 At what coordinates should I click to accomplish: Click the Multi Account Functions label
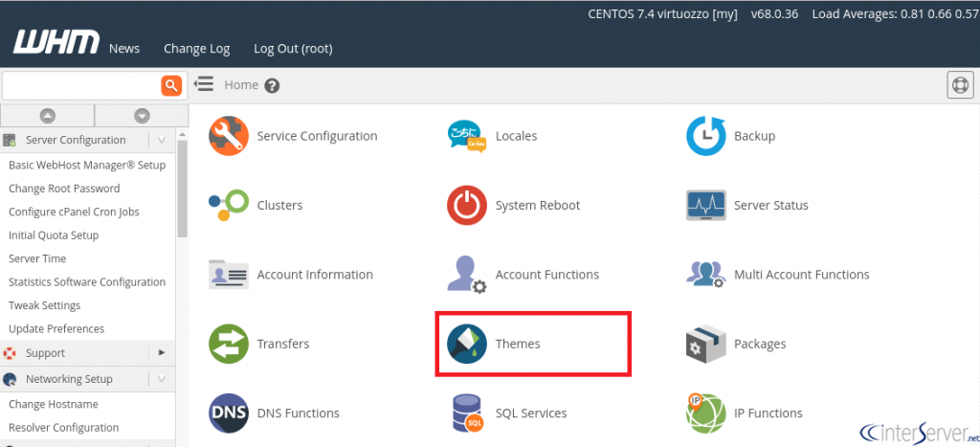801,275
